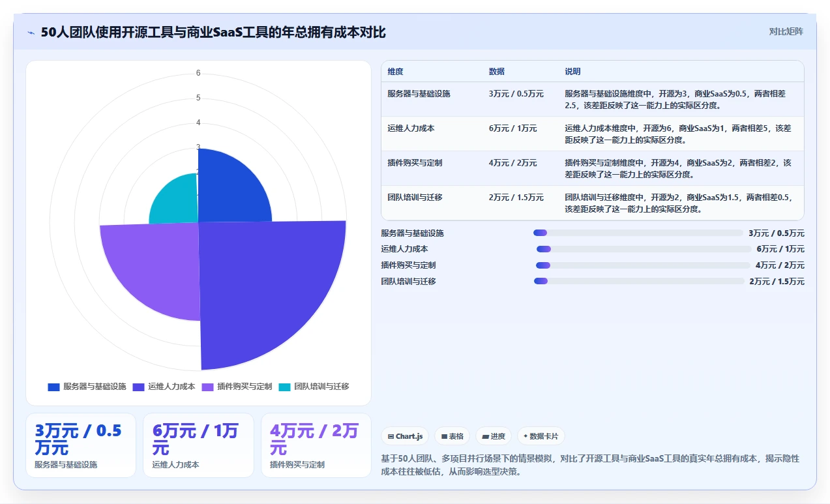This screenshot has height=504, width=830.
Task: Toggle the 服务器与基础设施 legend swatch
Action: click(x=53, y=387)
